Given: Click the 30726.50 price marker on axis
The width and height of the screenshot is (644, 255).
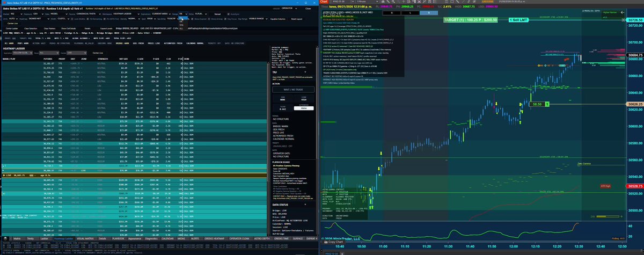Looking at the screenshot, I should (635, 20).
